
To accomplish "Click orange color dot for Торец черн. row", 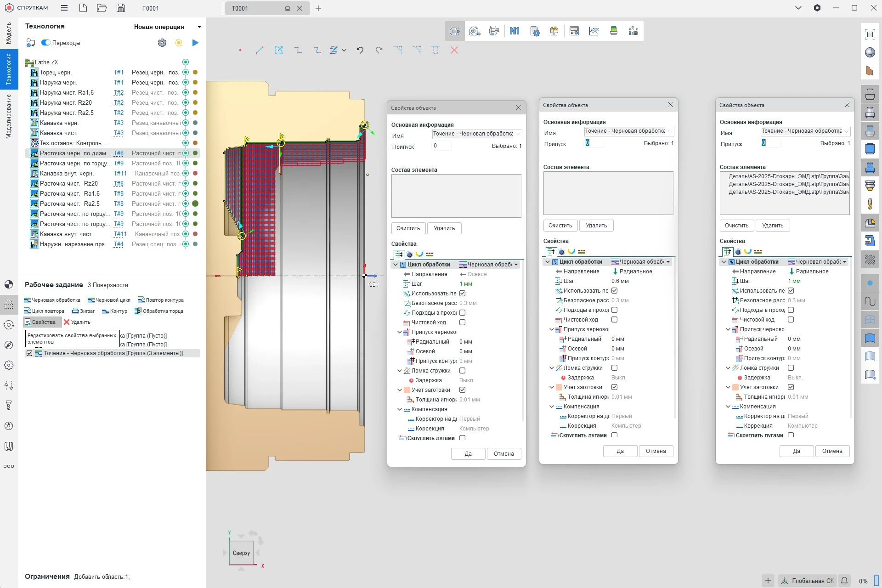I will (x=195, y=72).
